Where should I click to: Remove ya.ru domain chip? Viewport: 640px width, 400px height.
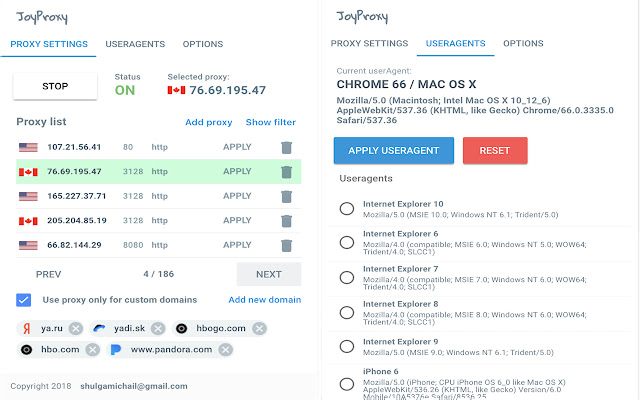click(x=76, y=329)
